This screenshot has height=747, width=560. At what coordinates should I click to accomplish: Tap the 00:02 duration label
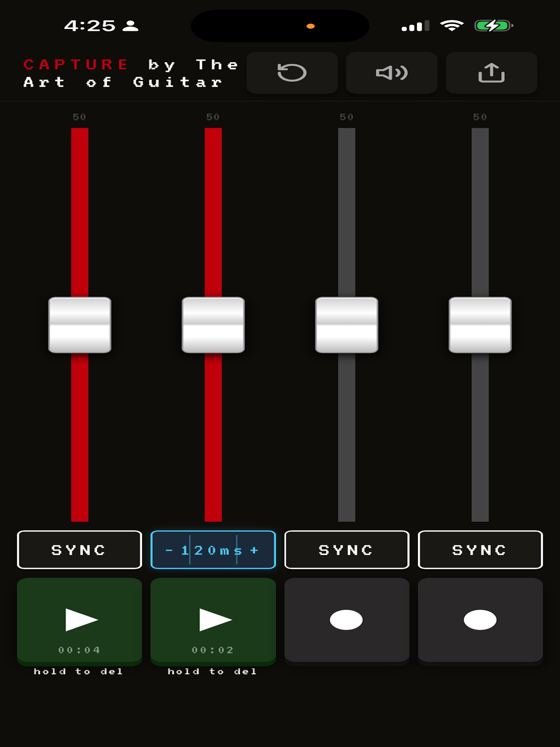point(213,650)
